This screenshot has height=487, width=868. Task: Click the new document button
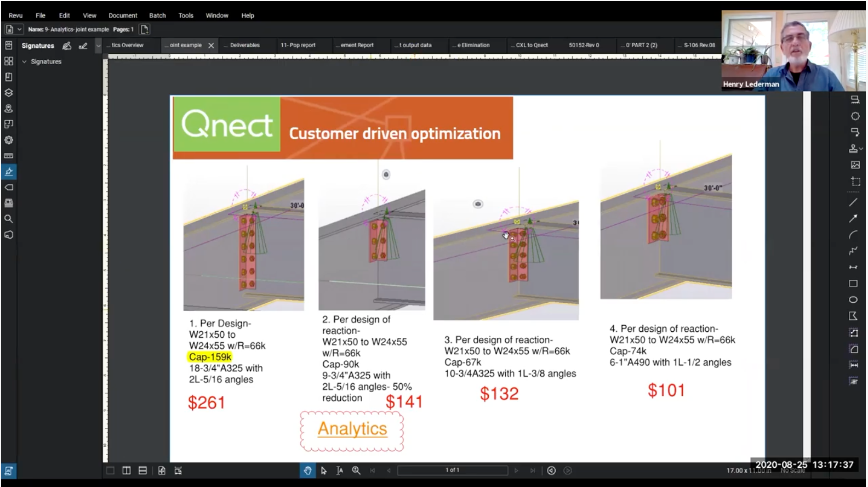coord(145,30)
